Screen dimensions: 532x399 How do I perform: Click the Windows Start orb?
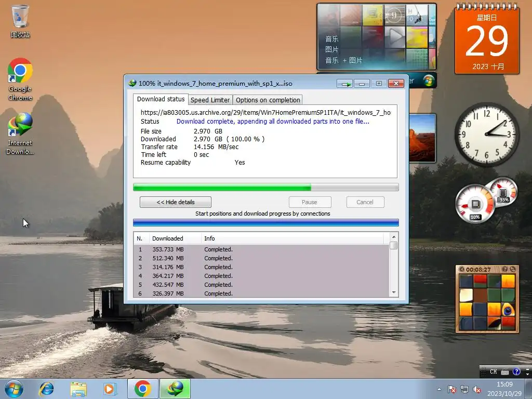click(x=14, y=389)
